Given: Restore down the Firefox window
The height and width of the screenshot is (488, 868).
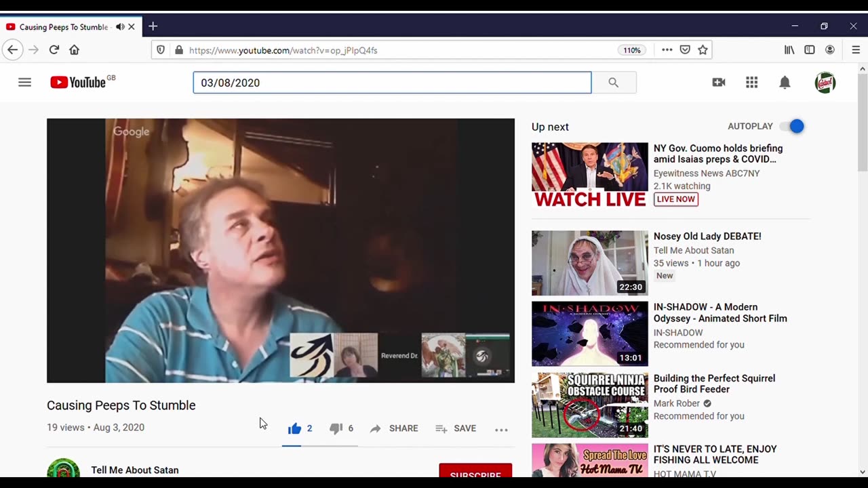Looking at the screenshot, I should (824, 26).
